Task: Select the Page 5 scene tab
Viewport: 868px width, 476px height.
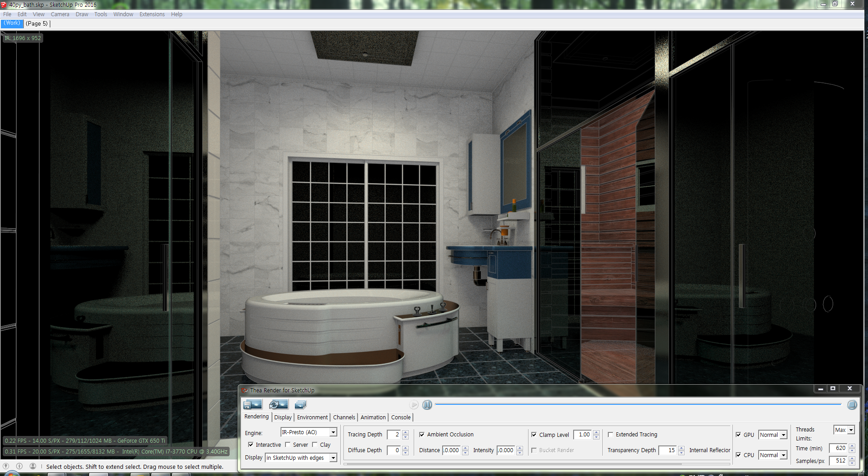Action: [36, 23]
